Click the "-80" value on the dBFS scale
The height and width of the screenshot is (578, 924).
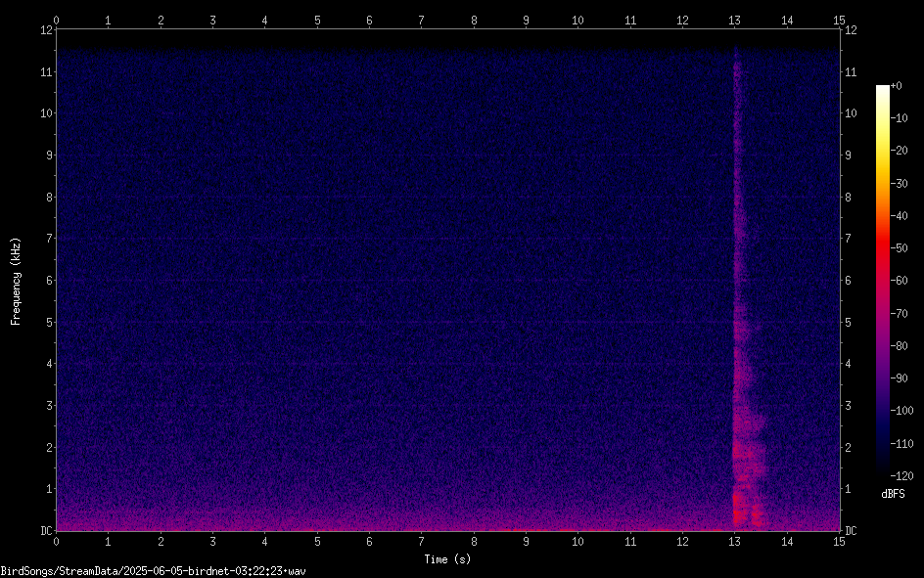[900, 346]
